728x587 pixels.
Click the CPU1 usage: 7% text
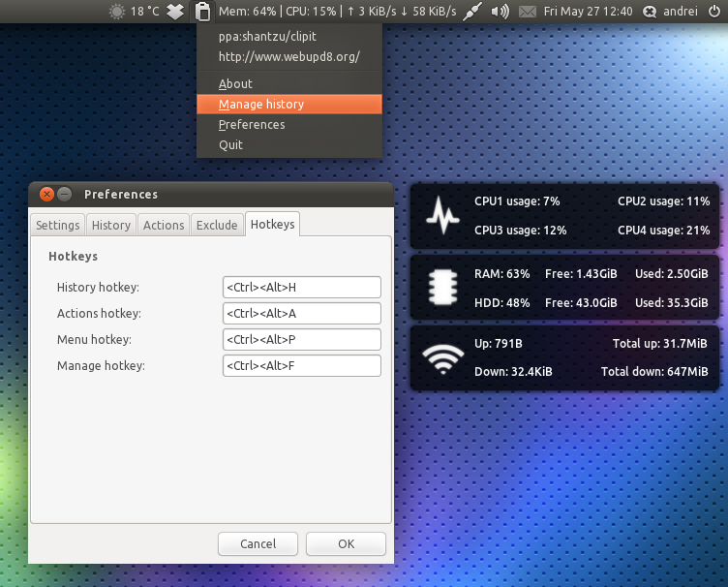(517, 201)
